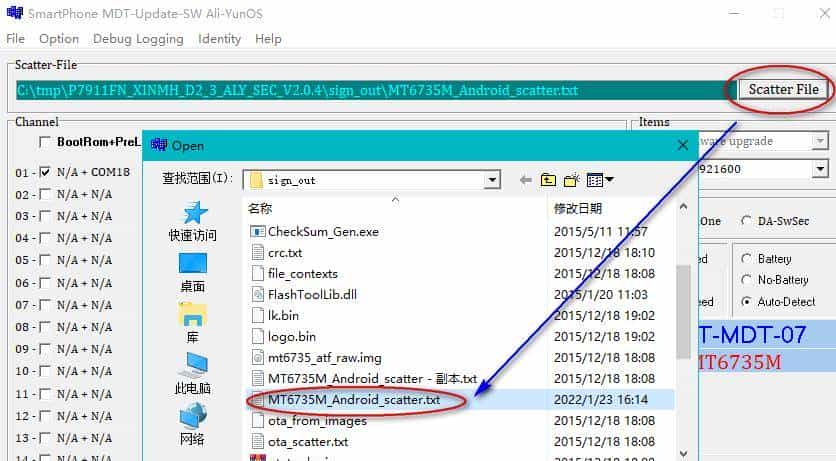
Task: Click the crc.txt file icon
Action: pyautogui.click(x=258, y=253)
